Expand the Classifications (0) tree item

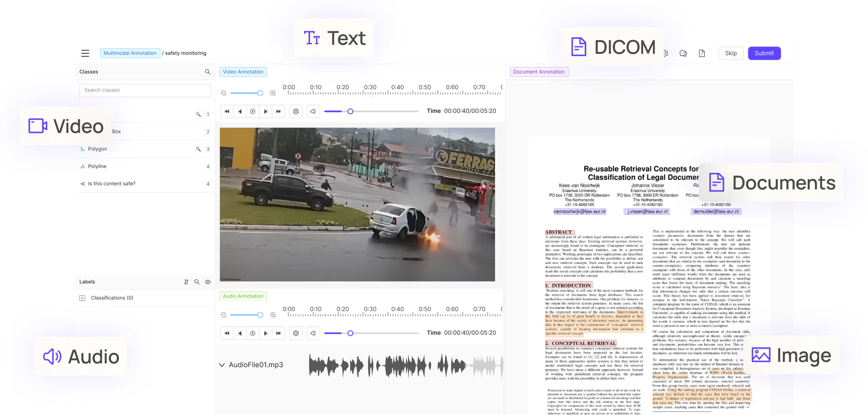point(83,298)
